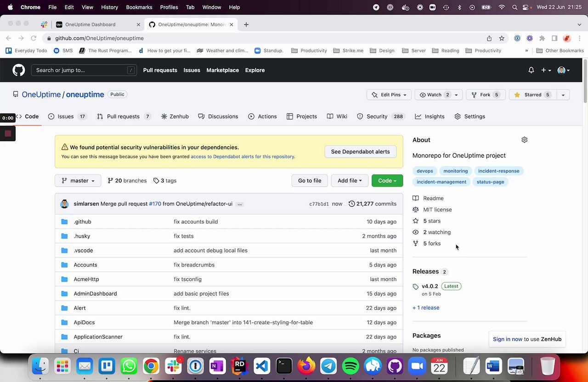Click the page vertical scrollbar

[585, 80]
